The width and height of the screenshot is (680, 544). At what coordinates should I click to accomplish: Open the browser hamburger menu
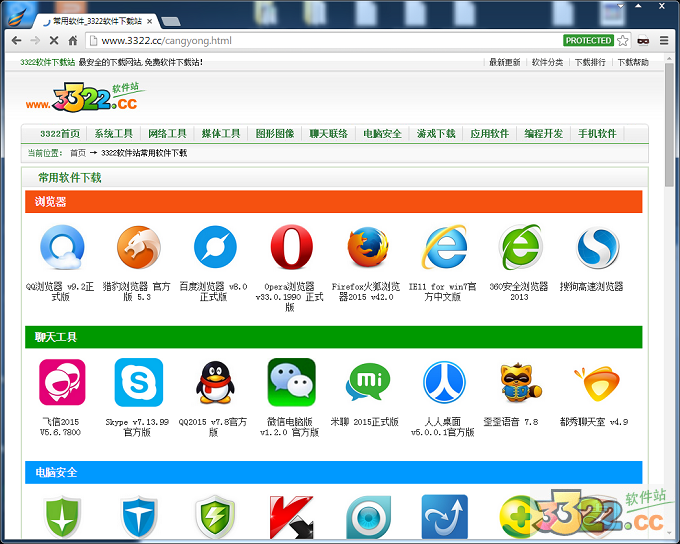click(x=664, y=41)
